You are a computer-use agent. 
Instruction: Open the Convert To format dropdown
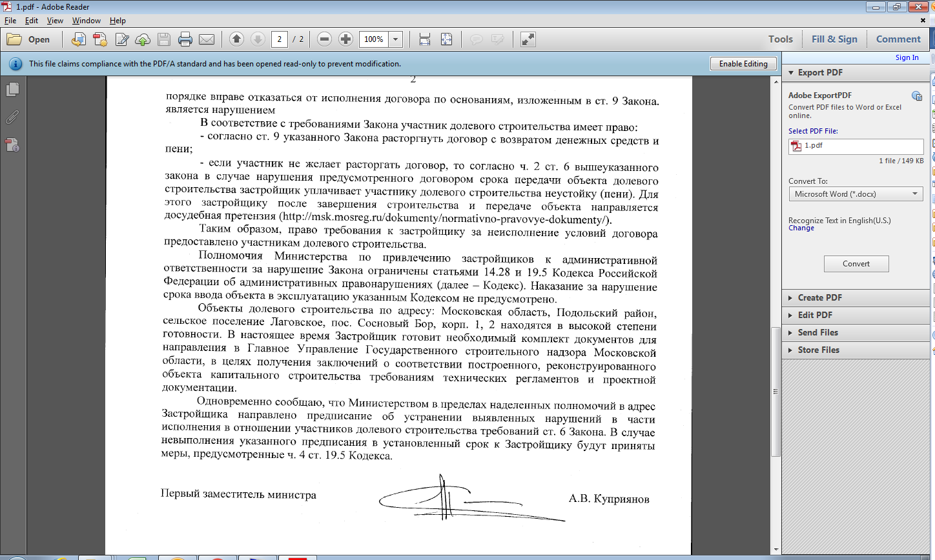(856, 194)
